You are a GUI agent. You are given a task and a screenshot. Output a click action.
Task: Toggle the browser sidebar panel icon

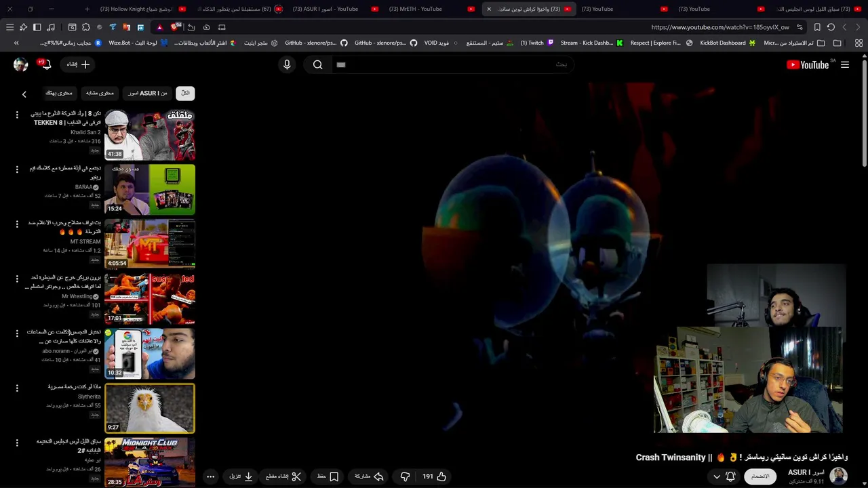tap(37, 27)
